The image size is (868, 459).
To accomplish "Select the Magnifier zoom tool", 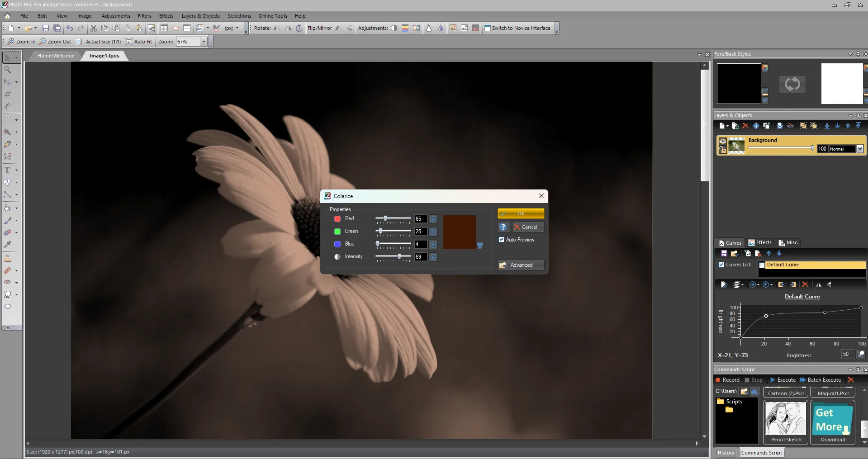I will [x=8, y=70].
